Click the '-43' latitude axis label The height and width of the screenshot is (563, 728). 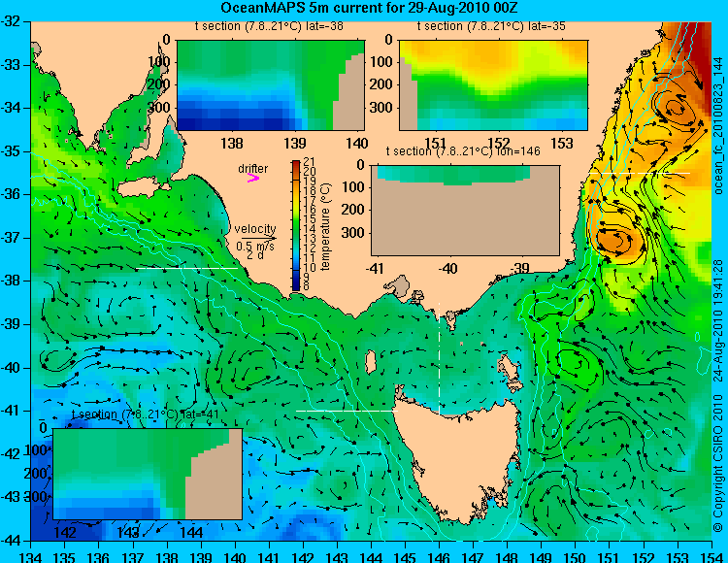tap(12, 498)
